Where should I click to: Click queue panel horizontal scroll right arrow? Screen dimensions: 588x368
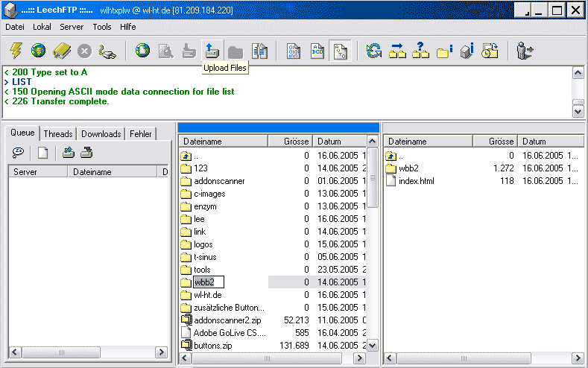pos(161,352)
